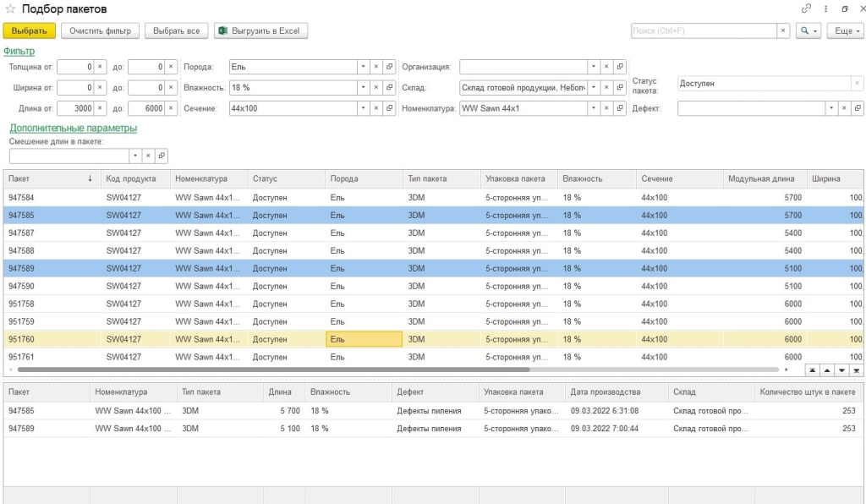Move up one row in the packages table
Image resolution: width=866 pixels, height=504 pixels.
pos(827,370)
